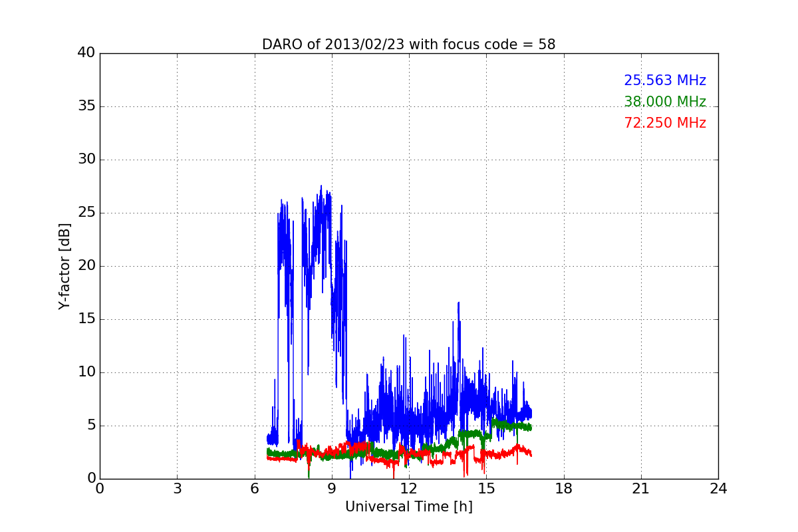Click the x-axis tick label 15
The width and height of the screenshot is (798, 532).
pos(486,489)
